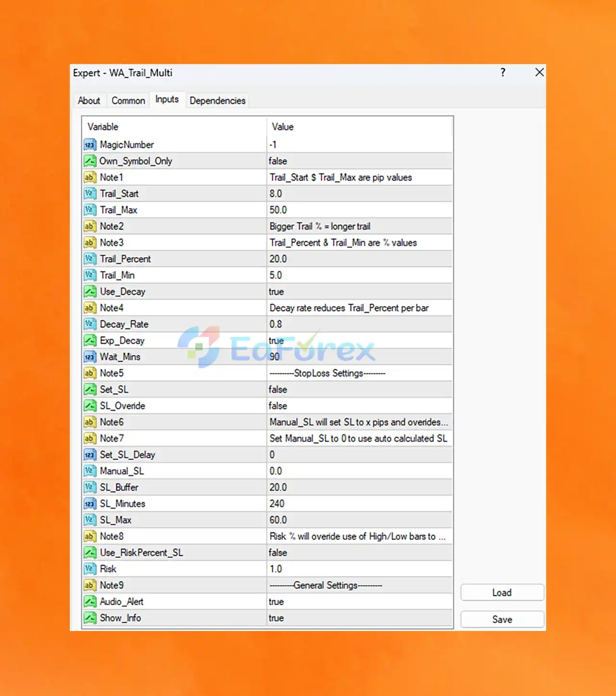This screenshot has width=616, height=696.
Task: Toggle the Exp_Decay true value
Action: (359, 341)
